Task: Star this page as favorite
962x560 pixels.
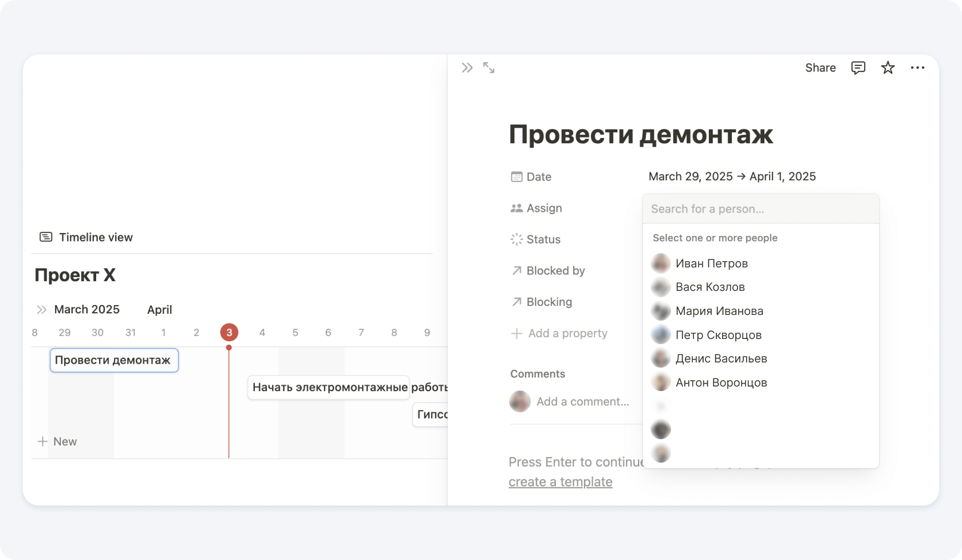Action: (888, 68)
